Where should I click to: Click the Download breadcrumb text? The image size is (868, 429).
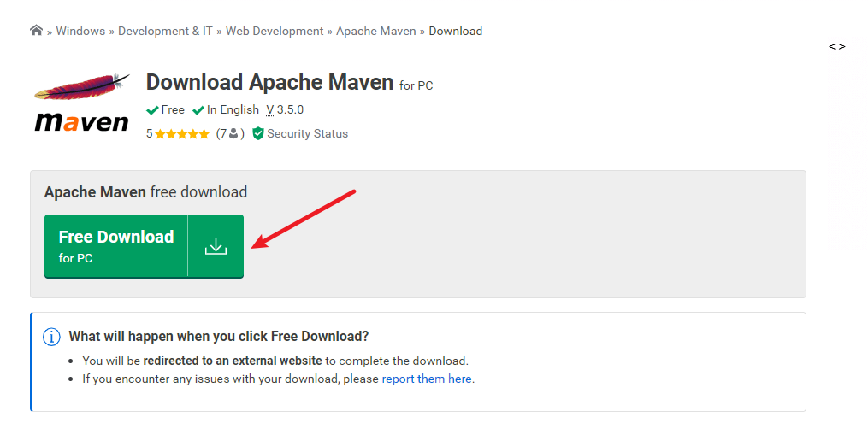point(456,31)
